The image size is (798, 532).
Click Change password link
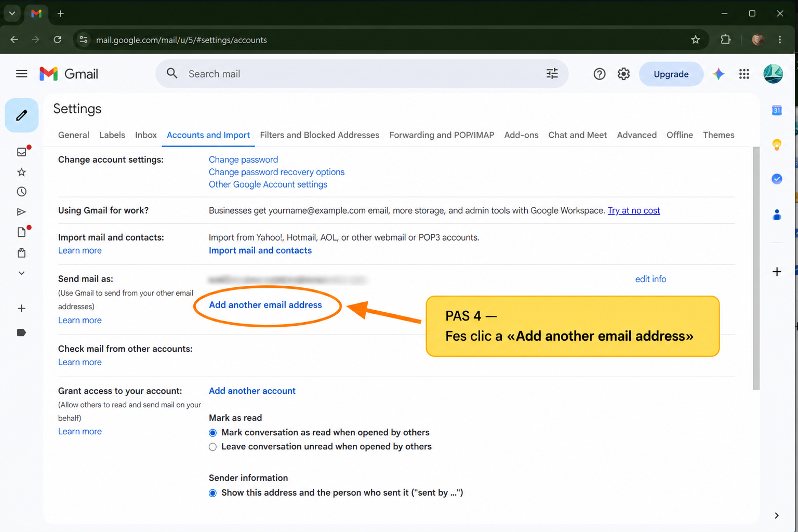(243, 159)
